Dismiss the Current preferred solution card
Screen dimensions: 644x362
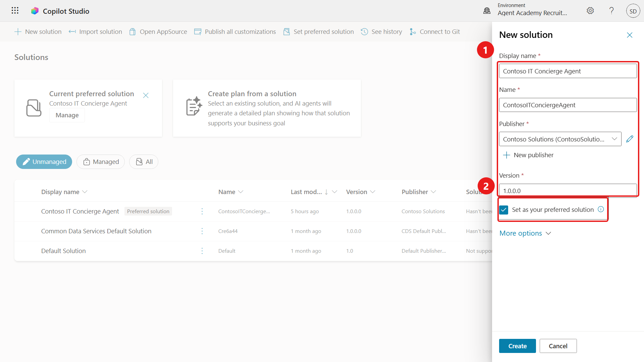(x=146, y=96)
